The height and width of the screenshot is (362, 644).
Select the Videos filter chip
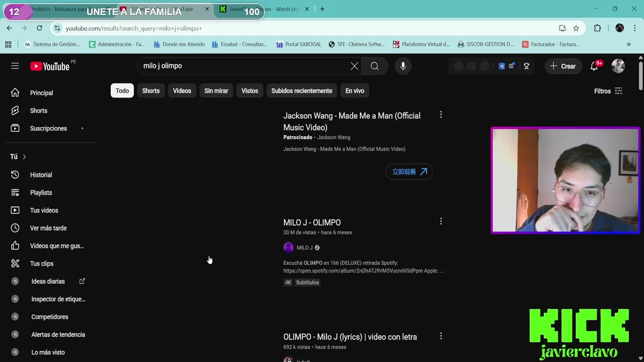[182, 91]
